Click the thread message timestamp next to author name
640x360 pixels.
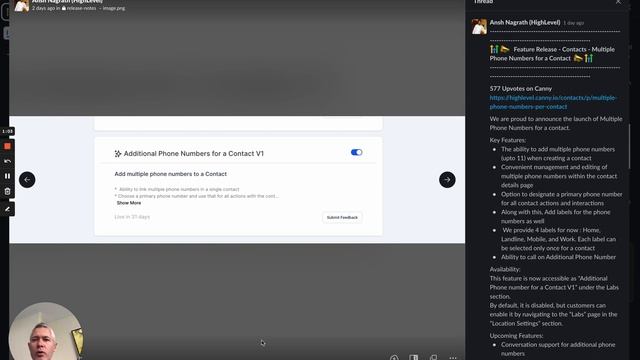pyautogui.click(x=573, y=23)
